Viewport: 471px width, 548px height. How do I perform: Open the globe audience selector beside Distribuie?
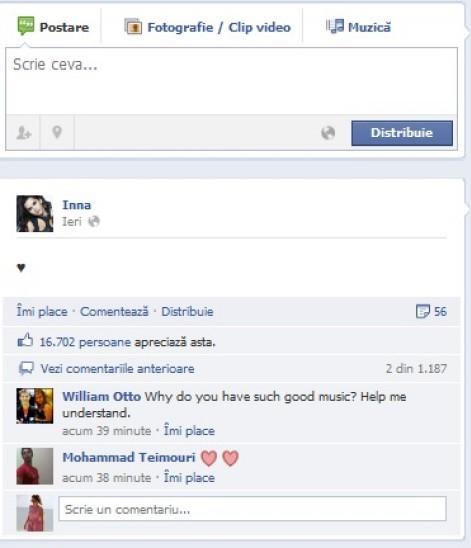coord(328,133)
